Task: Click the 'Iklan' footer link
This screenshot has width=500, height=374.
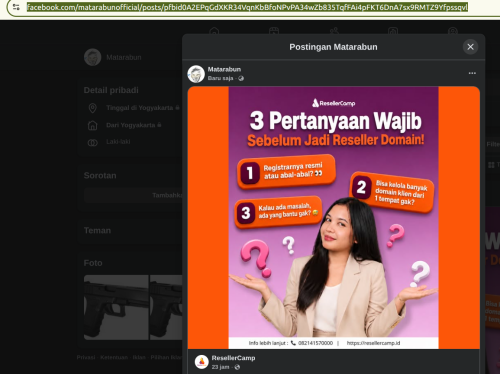Action: pyautogui.click(x=139, y=357)
